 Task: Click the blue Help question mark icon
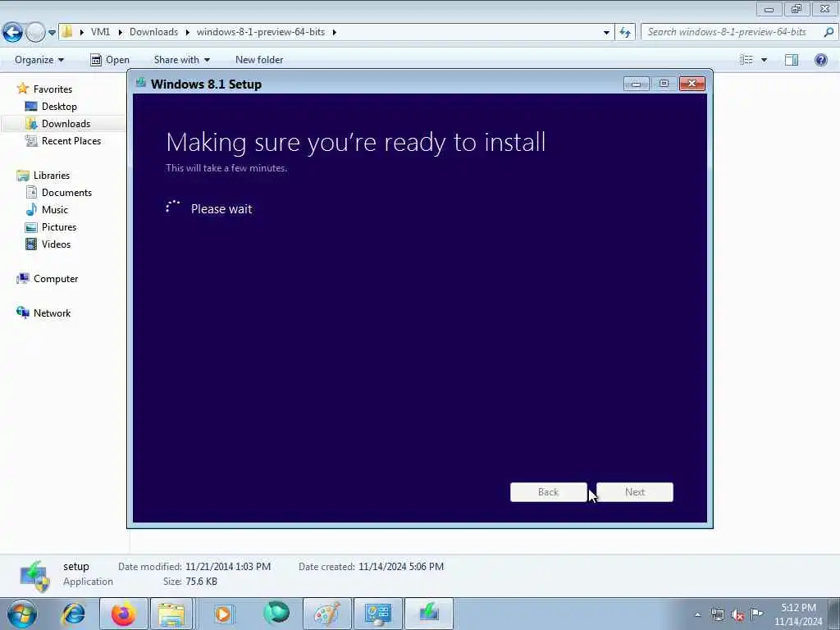pyautogui.click(x=820, y=60)
